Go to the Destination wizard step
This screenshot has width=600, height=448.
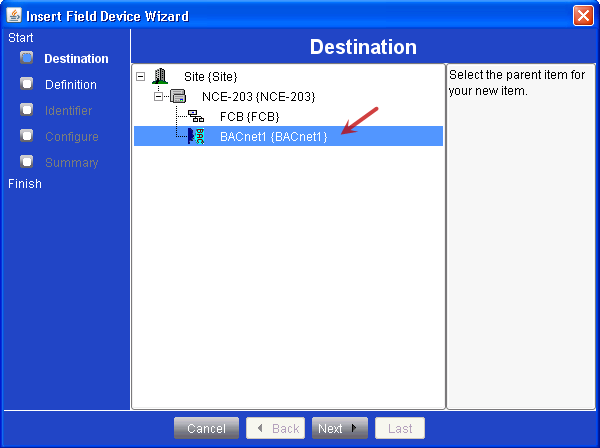[x=76, y=59]
